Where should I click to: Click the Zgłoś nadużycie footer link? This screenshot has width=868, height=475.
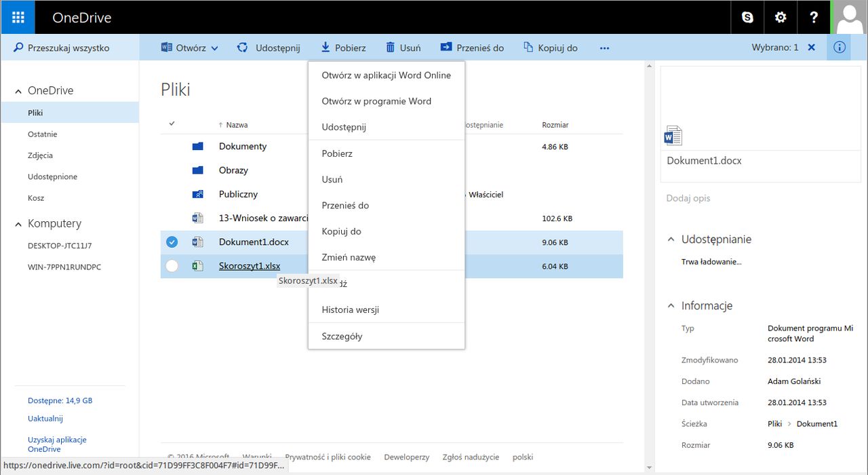coord(471,457)
